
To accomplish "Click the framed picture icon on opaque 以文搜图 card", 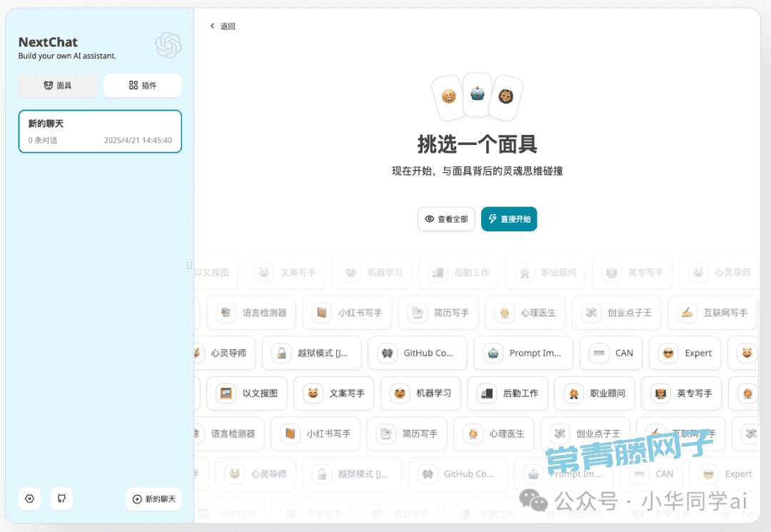I will [x=226, y=393].
